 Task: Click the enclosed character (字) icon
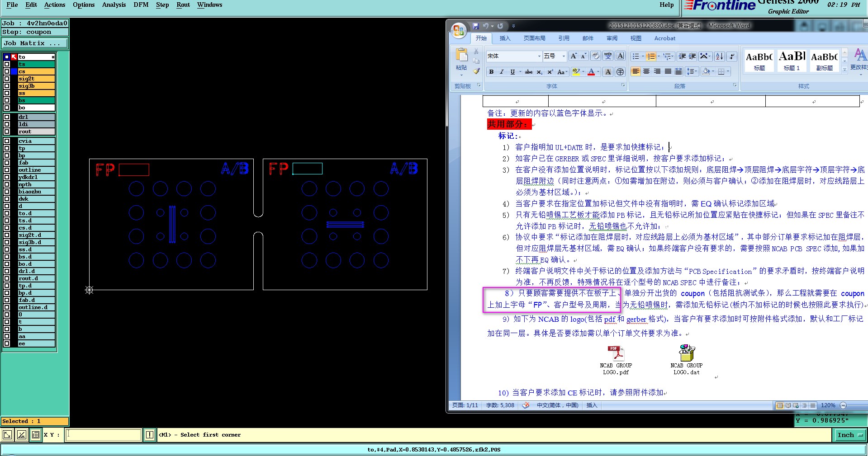(620, 72)
